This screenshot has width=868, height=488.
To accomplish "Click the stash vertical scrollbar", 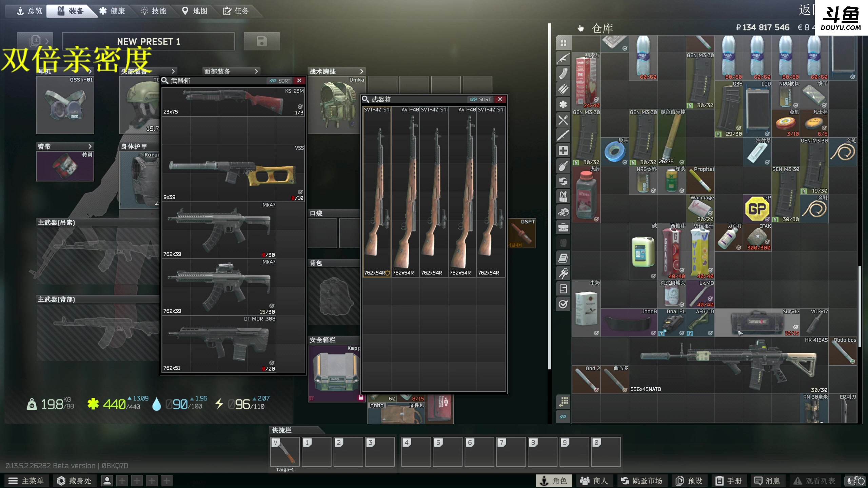I will [x=860, y=307].
